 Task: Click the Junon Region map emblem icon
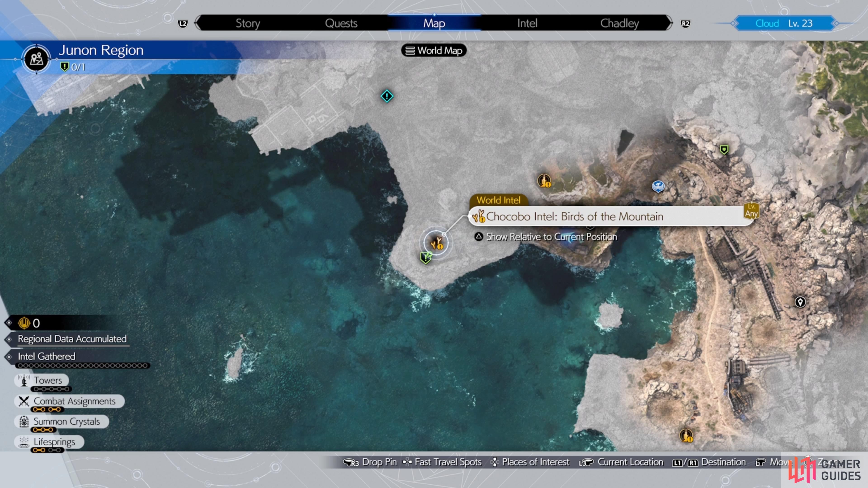tap(37, 59)
